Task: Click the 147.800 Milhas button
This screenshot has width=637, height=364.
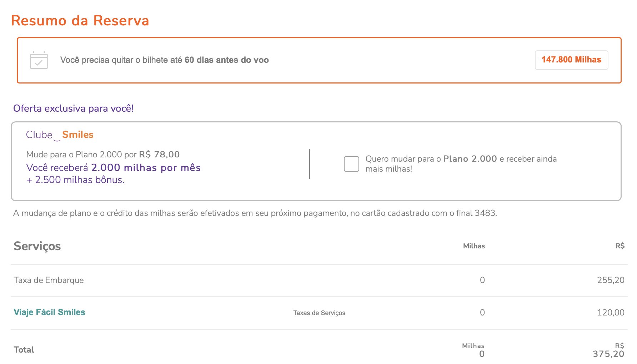Action: (571, 60)
